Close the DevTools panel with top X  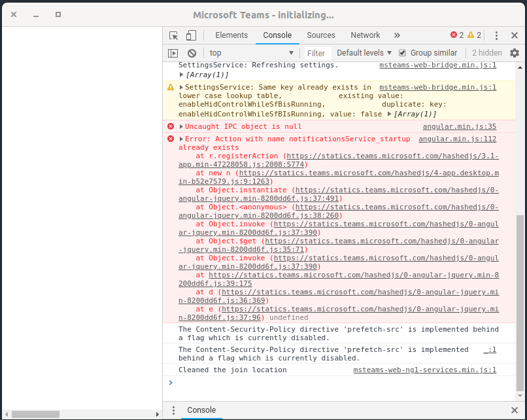click(514, 35)
